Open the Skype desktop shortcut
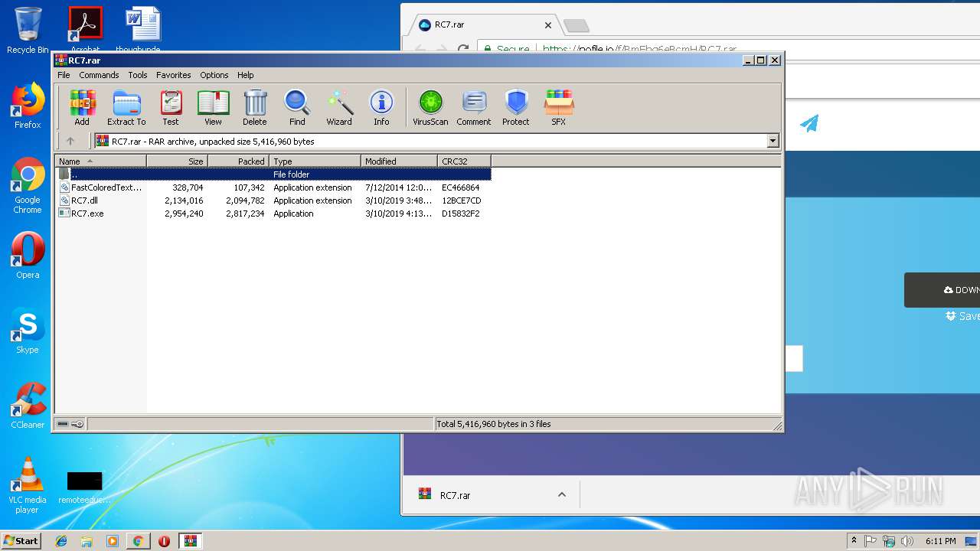The height and width of the screenshot is (551, 980). (28, 331)
